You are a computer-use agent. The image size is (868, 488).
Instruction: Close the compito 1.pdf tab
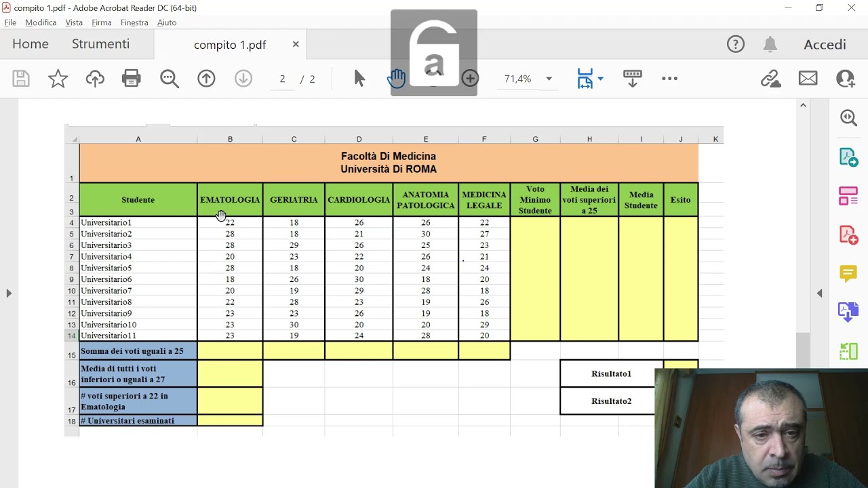tap(296, 44)
